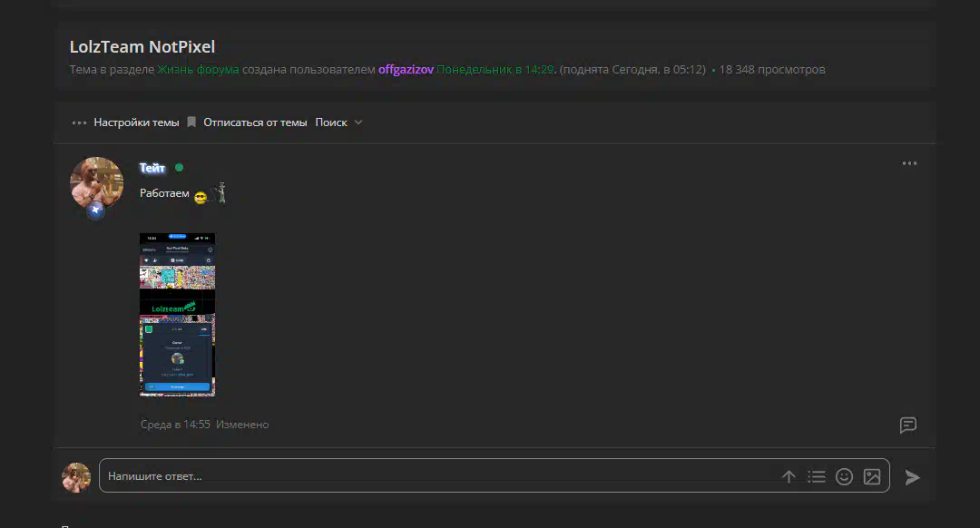The height and width of the screenshot is (528, 980).
Task: Click the up arrow icon in reply box
Action: point(789,477)
